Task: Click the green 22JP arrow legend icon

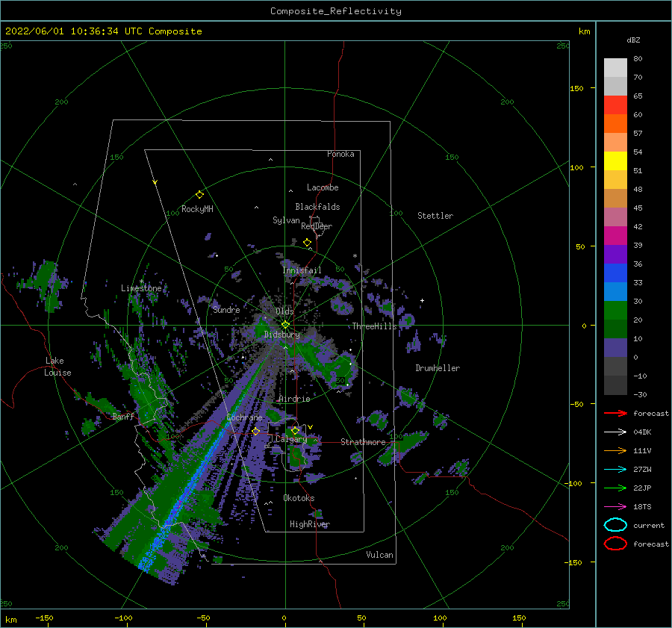Action: (615, 488)
